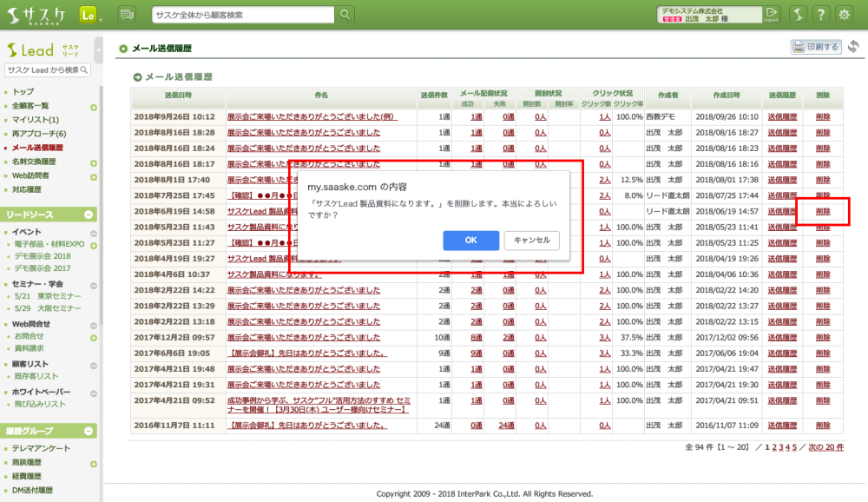Open the chat messages icon in header
The width and height of the screenshot is (868, 502).
127,15
